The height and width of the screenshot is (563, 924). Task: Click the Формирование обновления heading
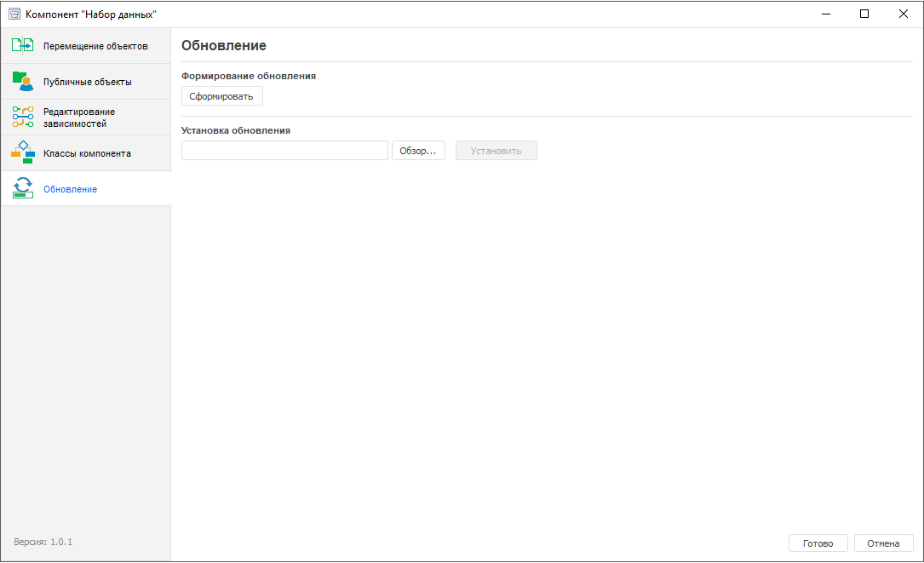point(249,76)
